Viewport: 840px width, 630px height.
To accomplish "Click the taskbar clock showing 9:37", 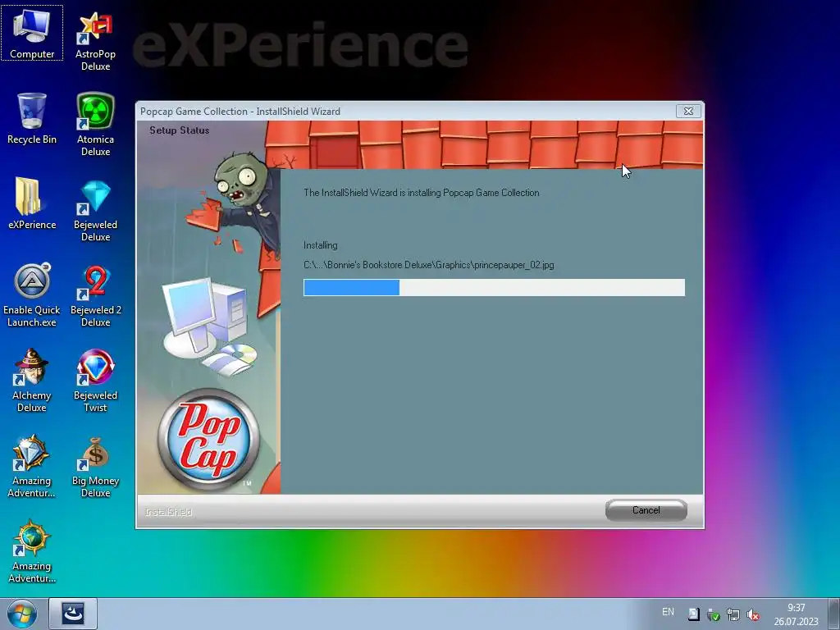I will click(796, 614).
